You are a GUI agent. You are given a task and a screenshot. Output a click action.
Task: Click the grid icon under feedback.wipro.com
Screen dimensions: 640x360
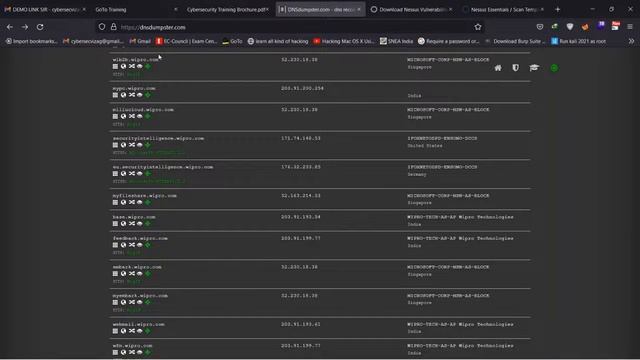click(x=115, y=245)
